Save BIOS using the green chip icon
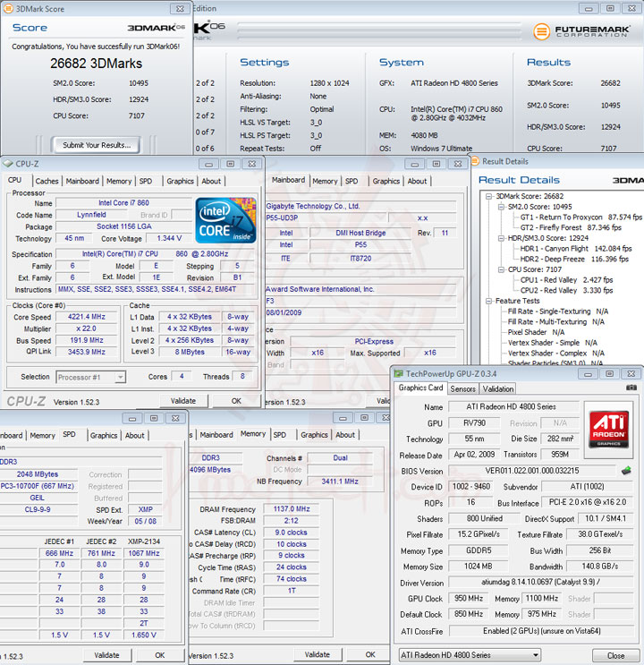This screenshot has width=644, height=665. [x=627, y=471]
